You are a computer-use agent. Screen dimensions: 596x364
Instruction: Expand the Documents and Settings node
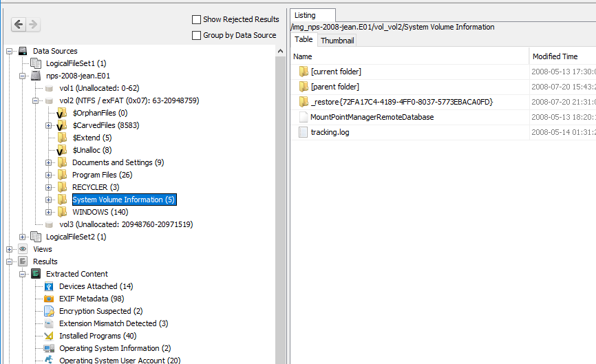(49, 162)
